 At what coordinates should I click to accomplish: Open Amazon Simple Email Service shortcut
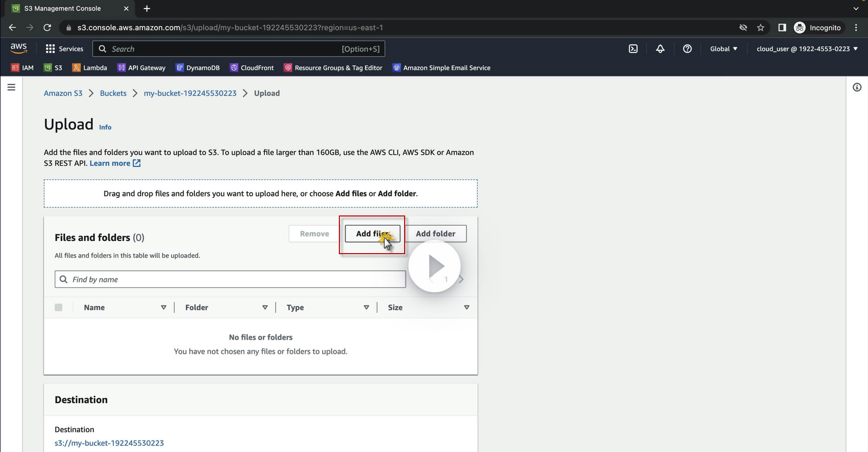click(442, 68)
